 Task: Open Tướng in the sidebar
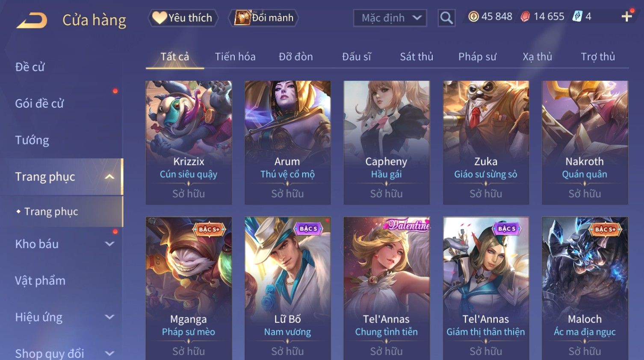point(32,140)
